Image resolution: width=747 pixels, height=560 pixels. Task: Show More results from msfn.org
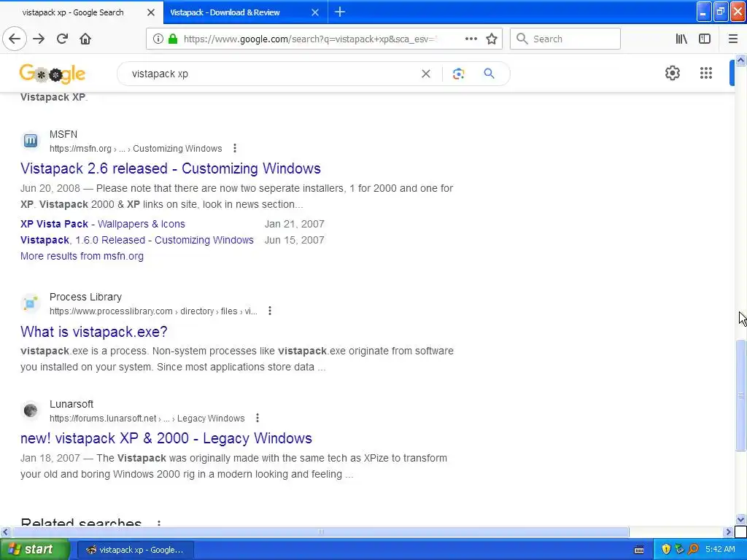[82, 256]
